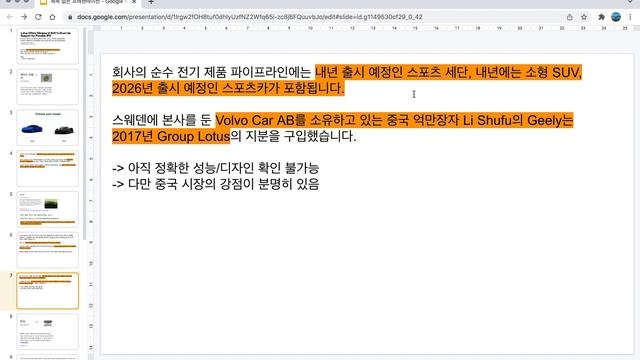
Task: Click text '-> 다만 중국 시장의 강점이 분명히 있음'
Action: (216, 184)
